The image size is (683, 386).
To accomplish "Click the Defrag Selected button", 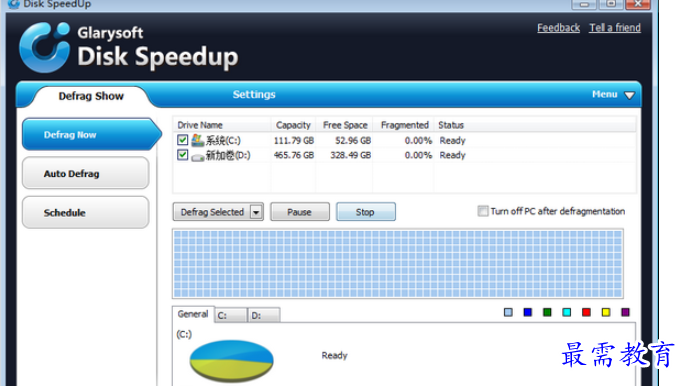I will tap(212, 212).
